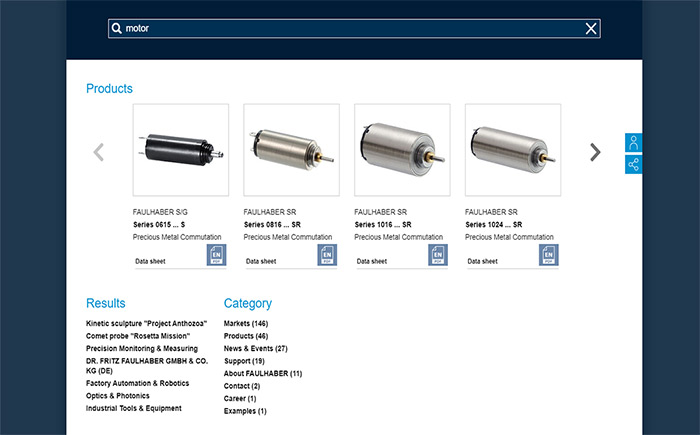Click Data sheet label under Series 1024

click(483, 261)
